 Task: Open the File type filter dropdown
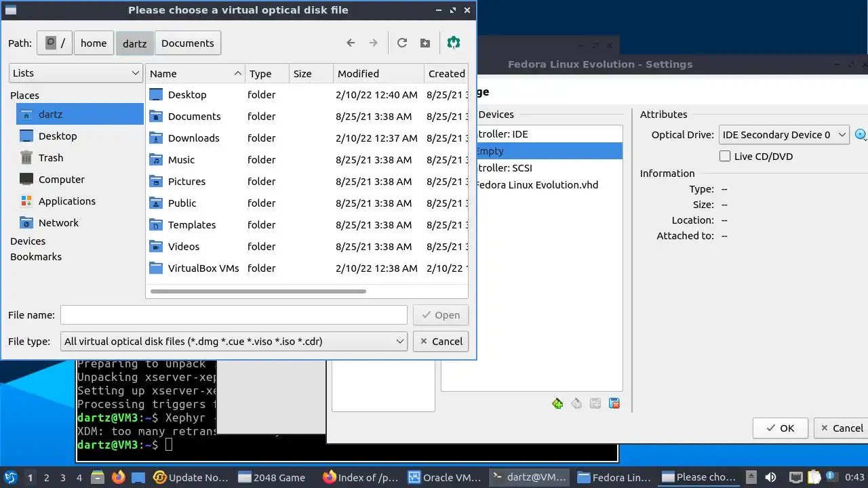pos(234,341)
